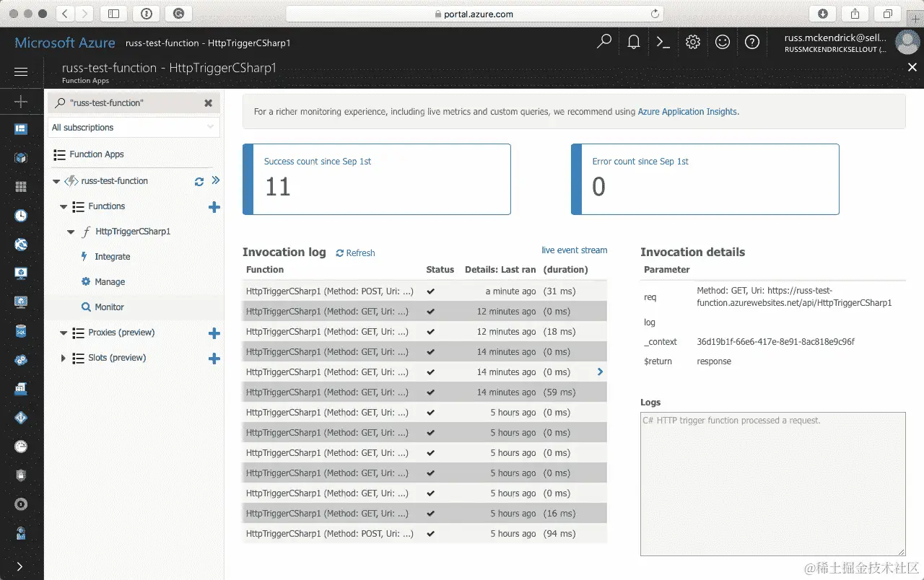Select Function Apps in the tree
Screen dimensions: 924x580
97,154
